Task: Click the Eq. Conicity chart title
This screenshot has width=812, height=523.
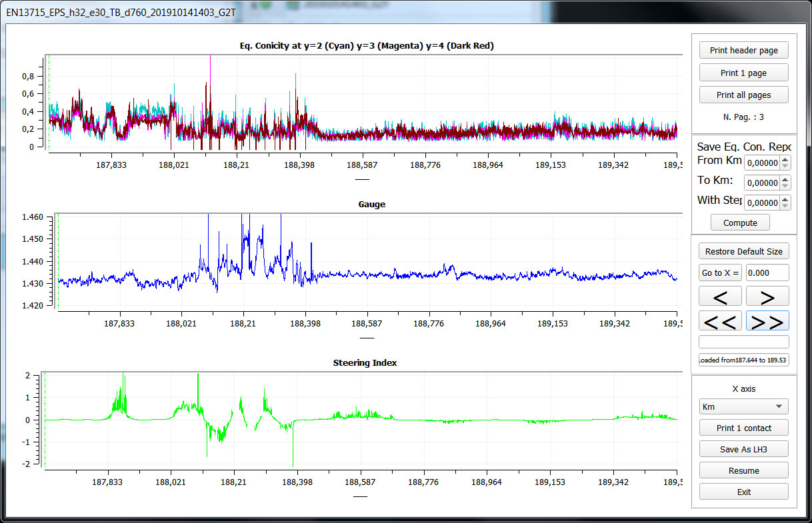Action: (x=367, y=46)
